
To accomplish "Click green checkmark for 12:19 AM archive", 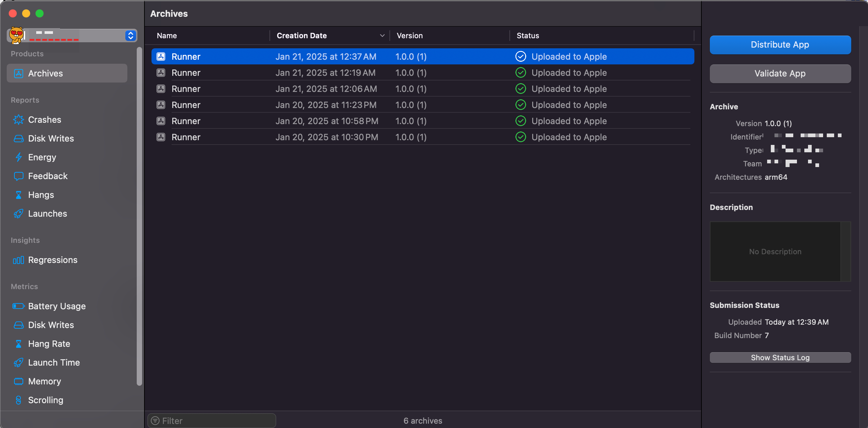I will coord(520,72).
